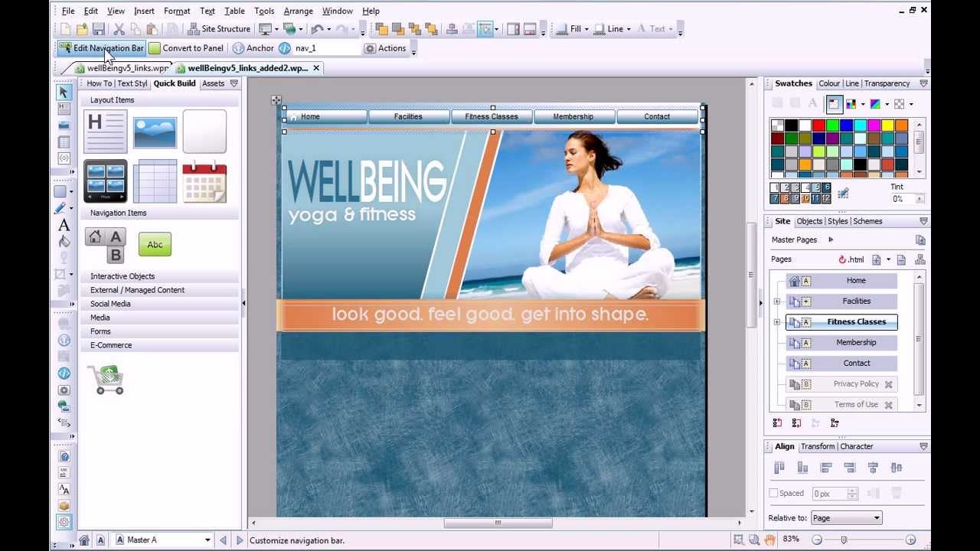Viewport: 980px width, 551px height.
Task: Open the Site Structure view
Action: point(220,28)
